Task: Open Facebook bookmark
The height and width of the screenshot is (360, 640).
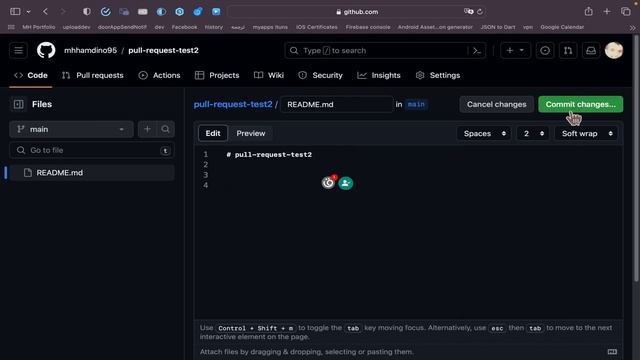Action: (184, 27)
